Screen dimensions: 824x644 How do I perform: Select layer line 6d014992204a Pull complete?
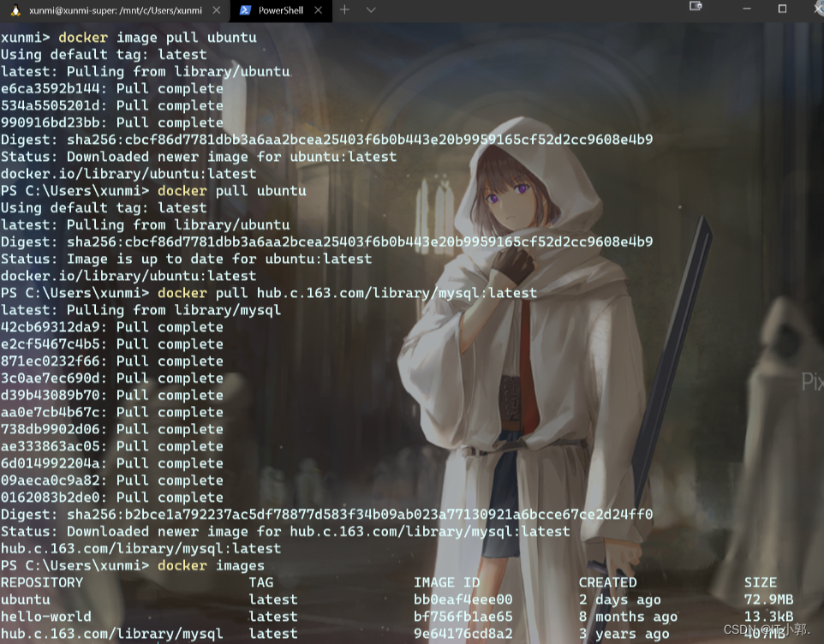[112, 463]
